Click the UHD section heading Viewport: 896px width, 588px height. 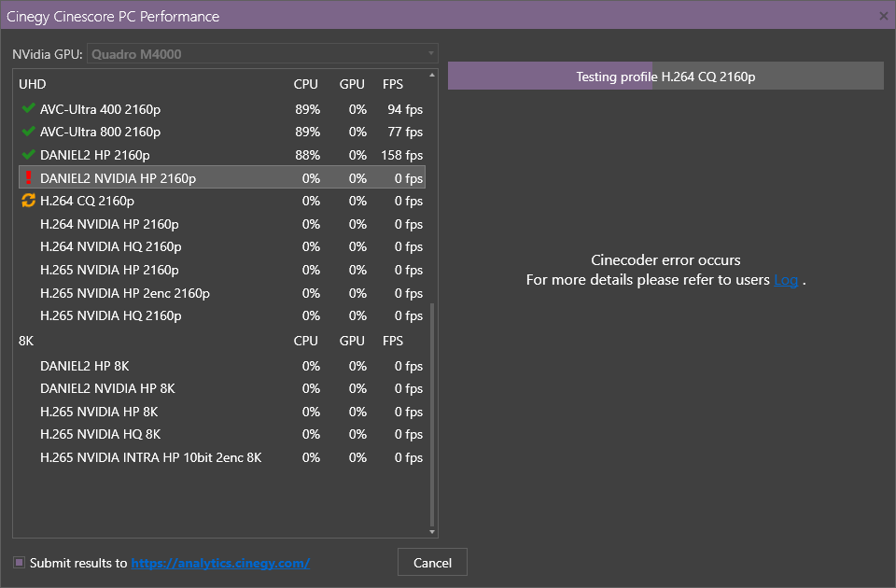32,84
